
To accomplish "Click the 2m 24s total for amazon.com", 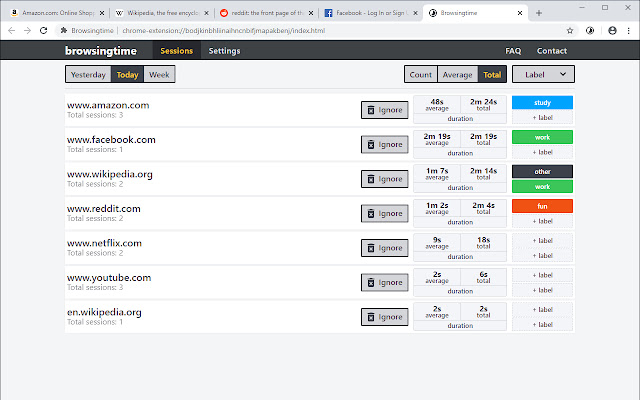I will [x=483, y=104].
